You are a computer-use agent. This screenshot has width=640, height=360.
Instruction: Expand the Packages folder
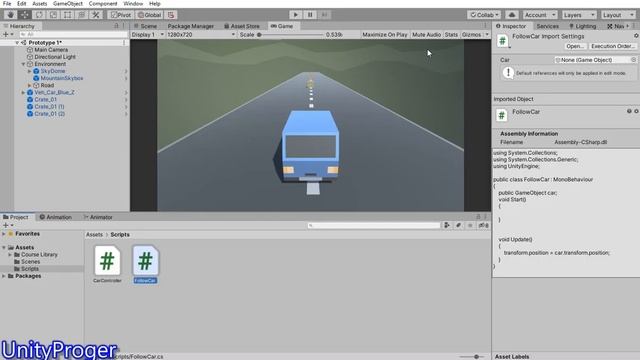point(4,276)
